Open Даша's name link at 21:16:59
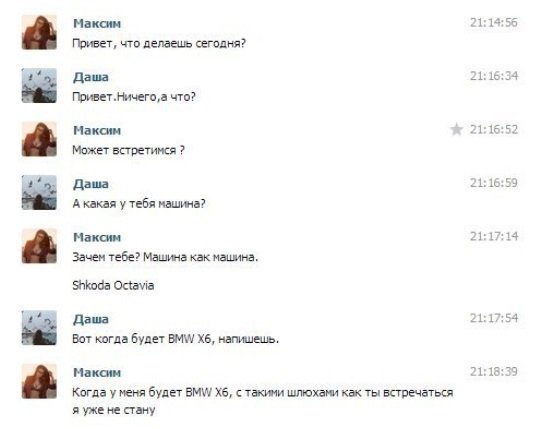The height and width of the screenshot is (429, 551). pyautogui.click(x=91, y=184)
